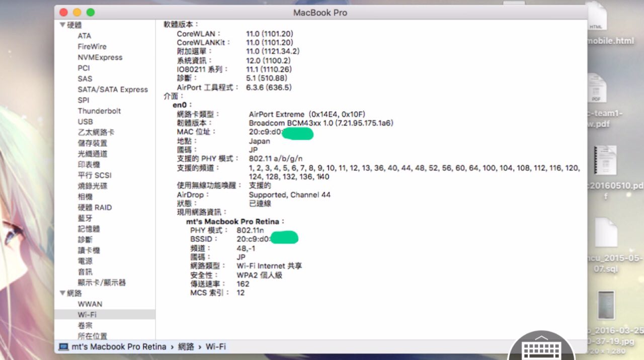Image resolution: width=644 pixels, height=360 pixels.
Task: Select 燒錄光碟 in the sidebar
Action: click(x=92, y=186)
